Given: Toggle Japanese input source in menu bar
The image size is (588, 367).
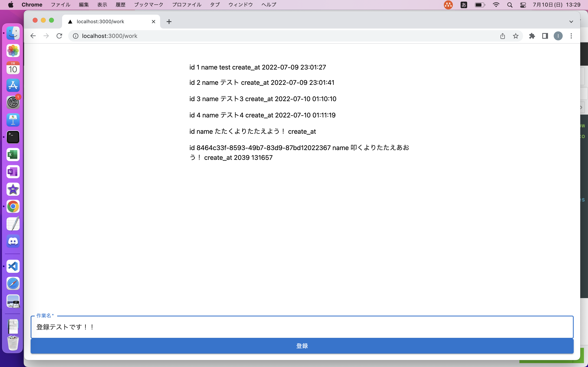Looking at the screenshot, I should pyautogui.click(x=464, y=5).
